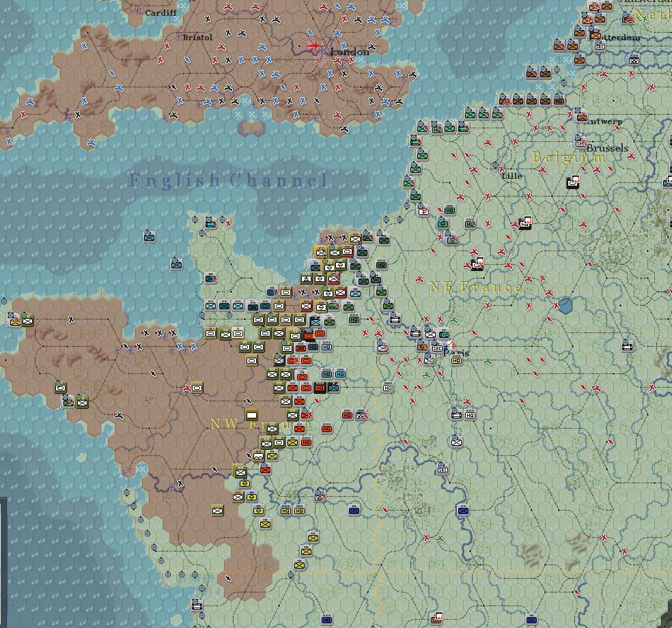
Task: Select the black counter southeast of Lille
Action: pos(525,223)
